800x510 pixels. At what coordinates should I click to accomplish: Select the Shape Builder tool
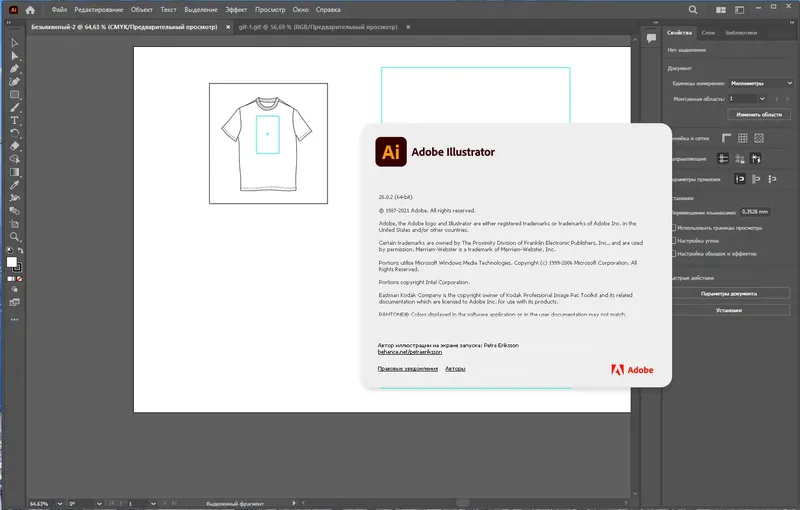14,159
